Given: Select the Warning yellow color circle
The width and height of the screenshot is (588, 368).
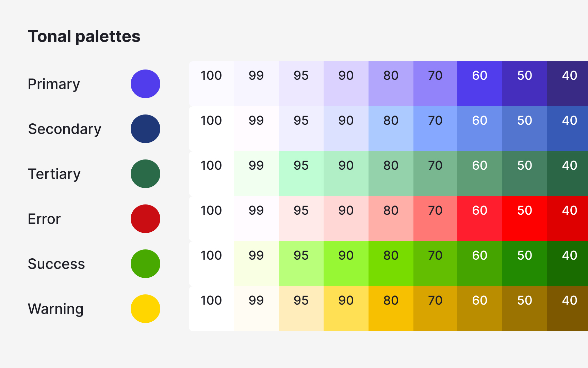Looking at the screenshot, I should pos(145,309).
